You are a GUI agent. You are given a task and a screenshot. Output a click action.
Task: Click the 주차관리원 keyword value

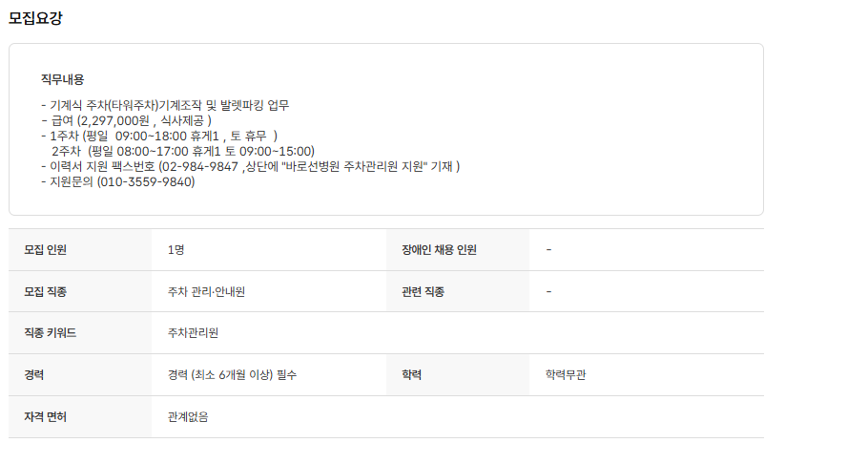pos(193,332)
